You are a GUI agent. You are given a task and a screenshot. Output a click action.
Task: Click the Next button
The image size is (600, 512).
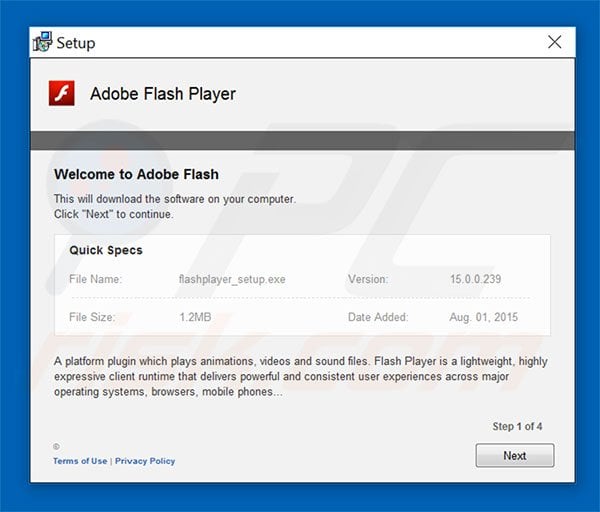tap(515, 455)
